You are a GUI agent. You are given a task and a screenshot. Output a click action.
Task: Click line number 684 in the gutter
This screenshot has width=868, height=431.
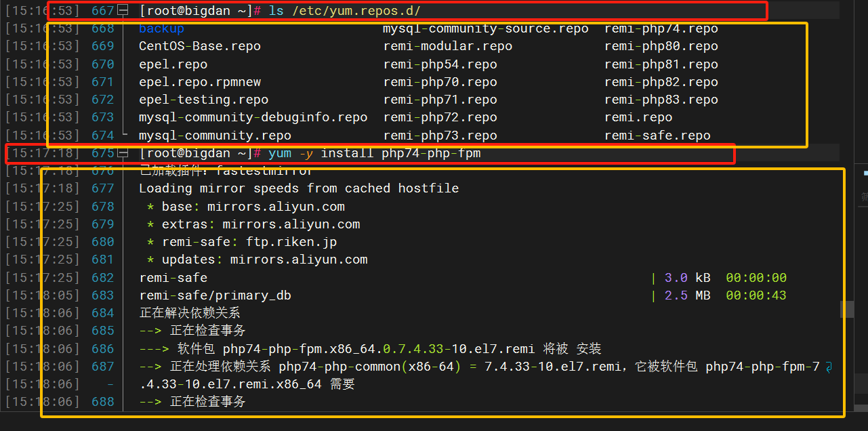[103, 313]
